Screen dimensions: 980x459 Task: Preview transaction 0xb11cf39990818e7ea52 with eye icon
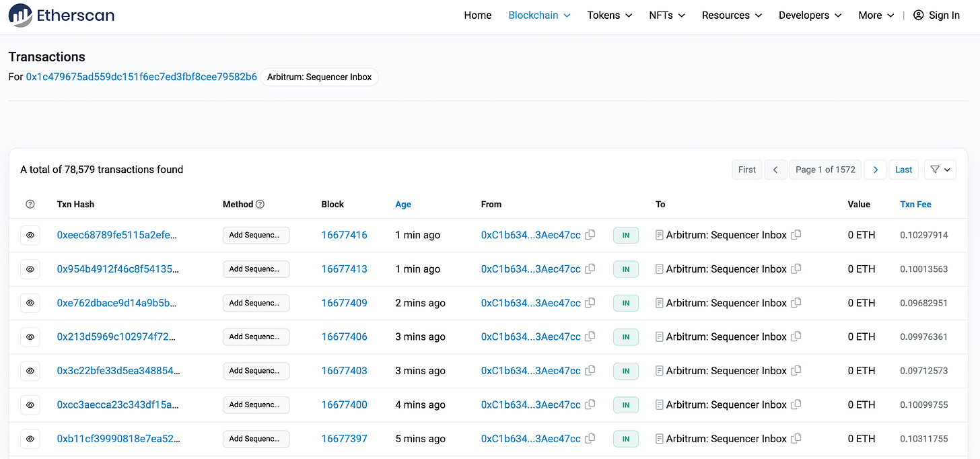(30, 439)
